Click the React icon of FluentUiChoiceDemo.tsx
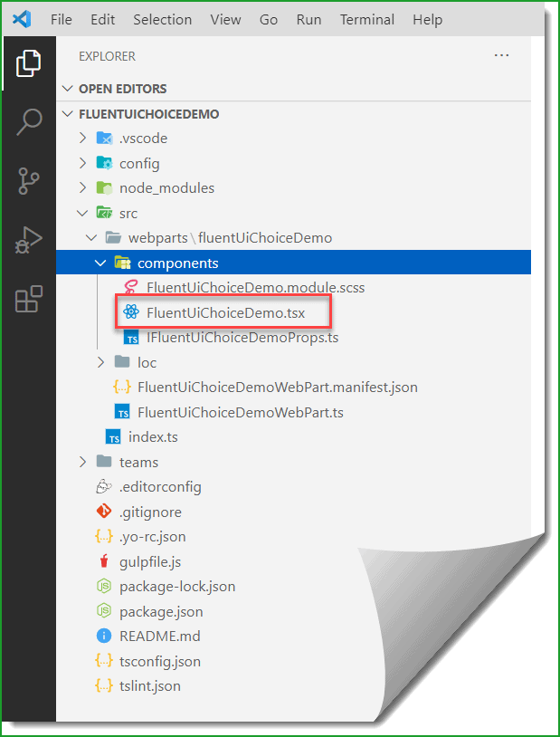Image resolution: width=560 pixels, height=737 pixels. pos(131,312)
